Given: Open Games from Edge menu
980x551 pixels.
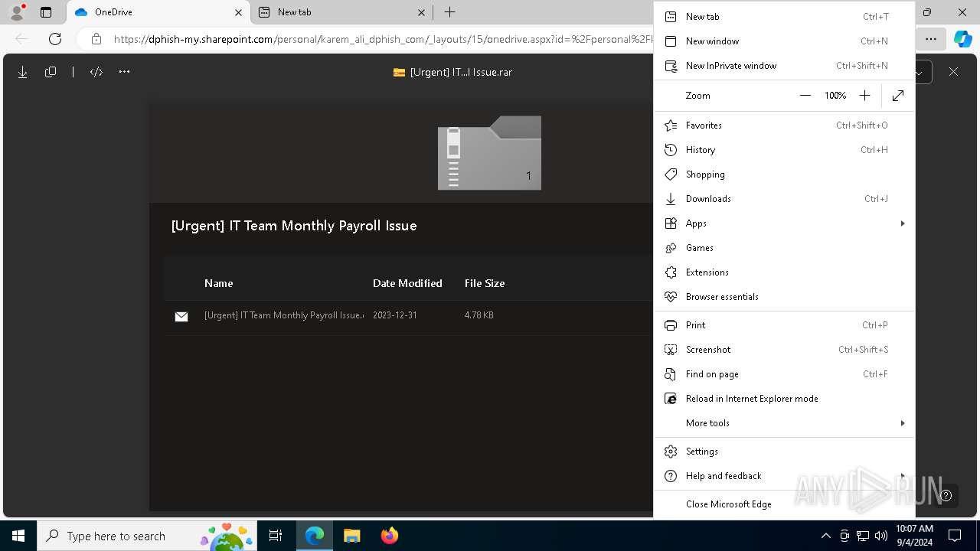Looking at the screenshot, I should 784,248.
